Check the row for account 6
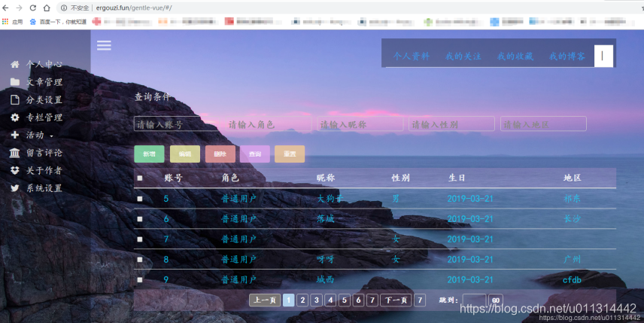This screenshot has width=644, height=323. pos(140,219)
